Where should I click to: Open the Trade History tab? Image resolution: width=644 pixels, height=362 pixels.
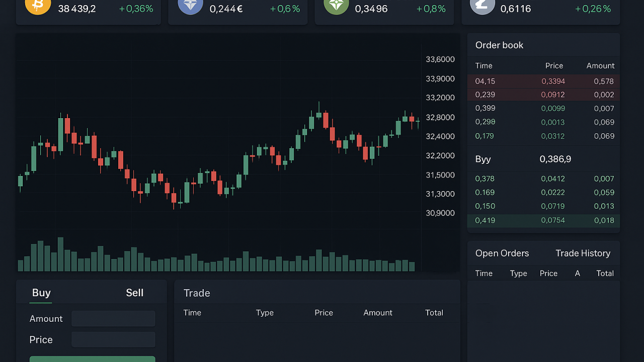pyautogui.click(x=583, y=253)
